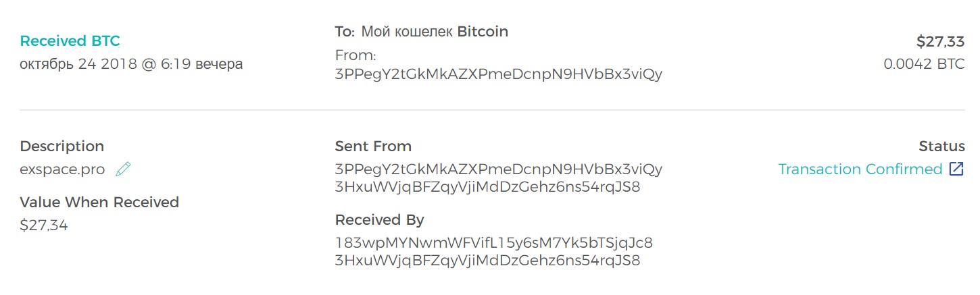The image size is (980, 295).
Task: Click the Мой кошелек Bitcoin wallet name
Action: click(x=435, y=32)
